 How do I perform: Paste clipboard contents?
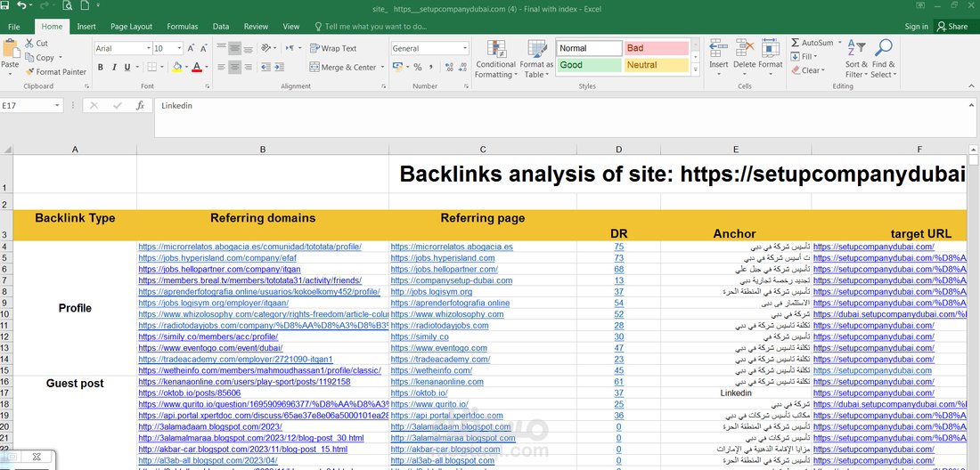pyautogui.click(x=10, y=55)
